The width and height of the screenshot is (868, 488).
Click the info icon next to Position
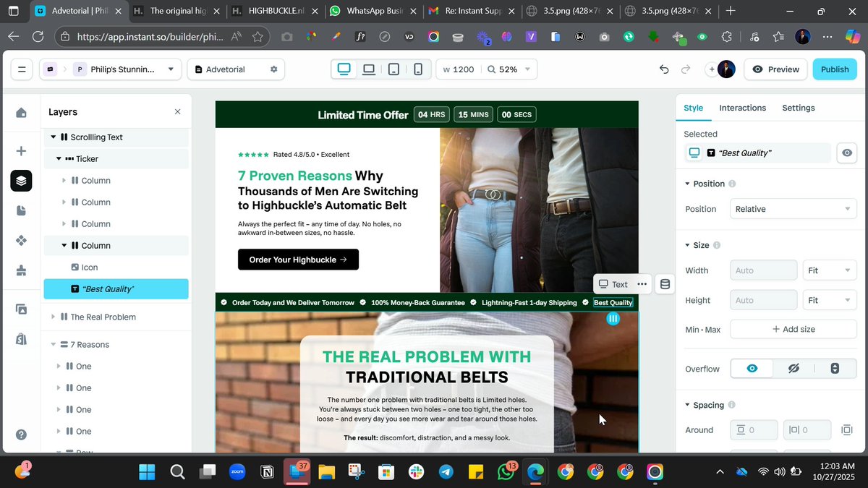[732, 184]
